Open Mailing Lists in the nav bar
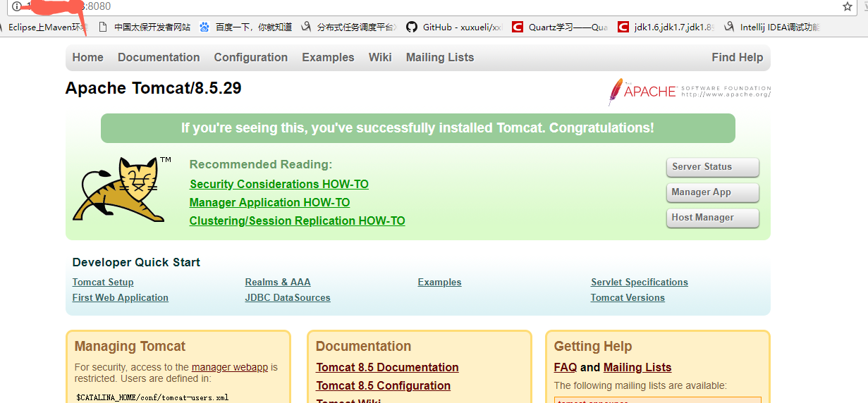This screenshot has width=868, height=403. point(440,58)
